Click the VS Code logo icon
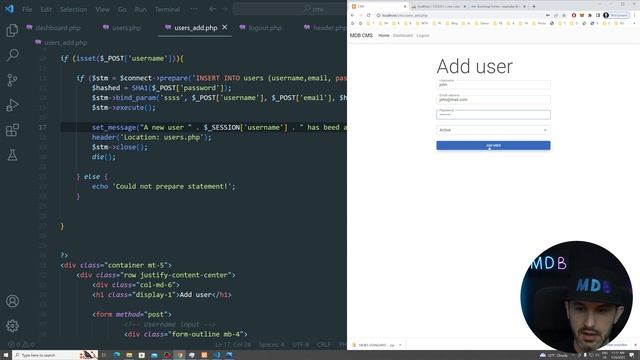This screenshot has height=360, width=640. (9, 9)
